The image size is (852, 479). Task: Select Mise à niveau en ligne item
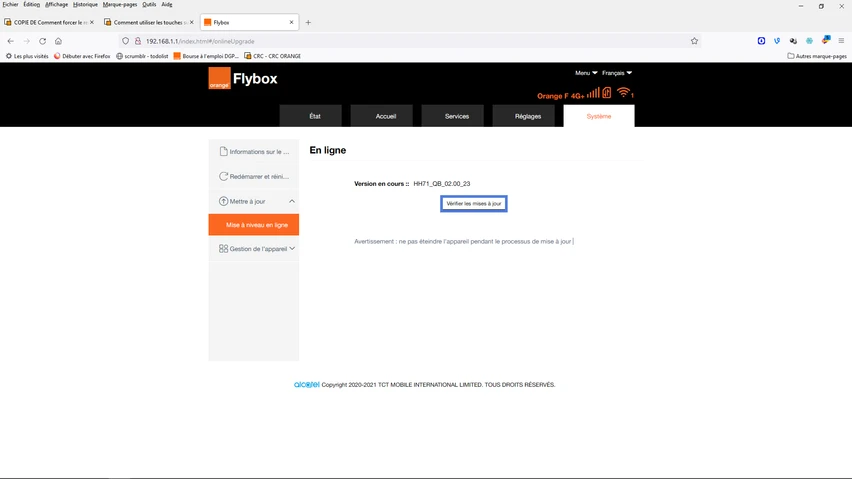pyautogui.click(x=254, y=225)
